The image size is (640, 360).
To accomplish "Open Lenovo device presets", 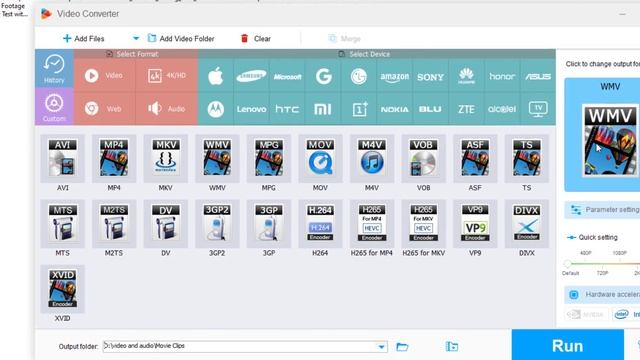I will click(251, 109).
